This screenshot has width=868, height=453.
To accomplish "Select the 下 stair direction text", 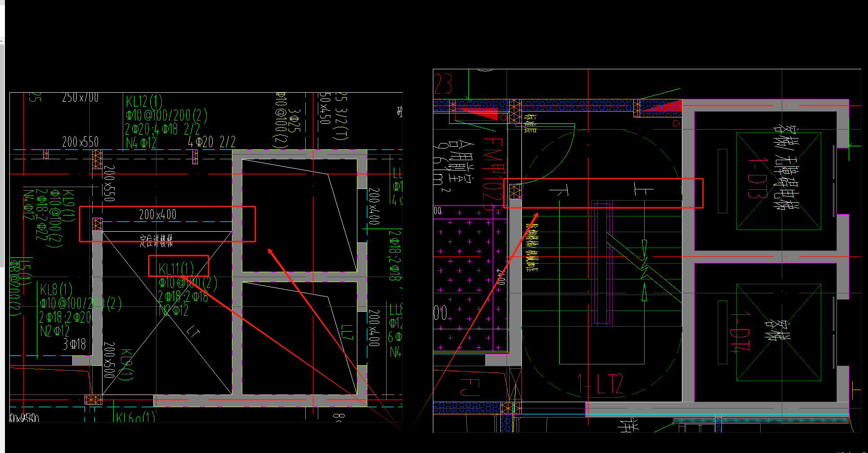I will [559, 191].
